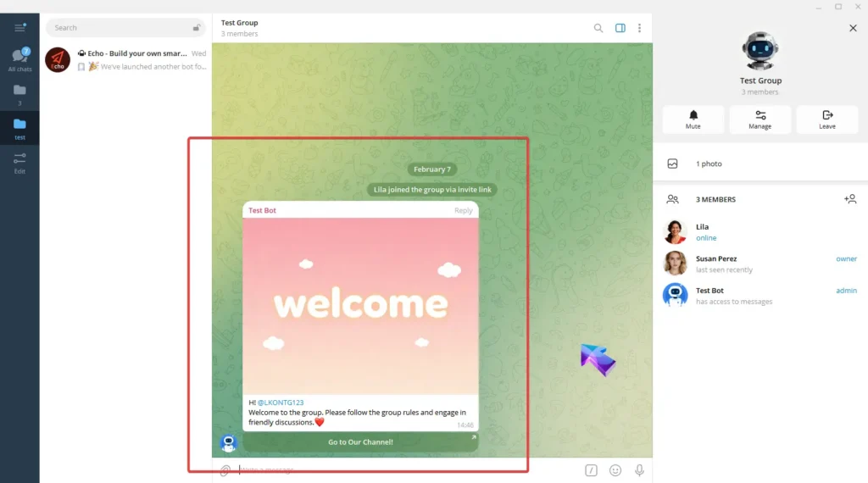Record a voice message with microphone
Screen dimensions: 868x483
(x=639, y=470)
